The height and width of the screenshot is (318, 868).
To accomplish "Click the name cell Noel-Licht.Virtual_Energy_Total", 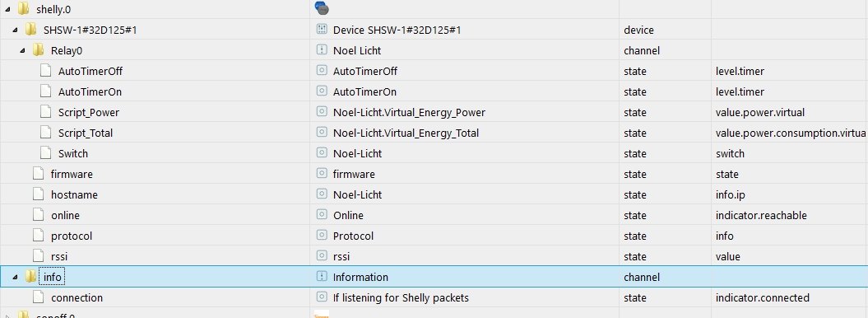I will click(406, 133).
